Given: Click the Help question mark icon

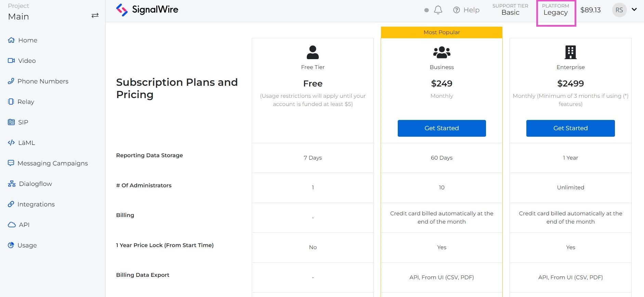Looking at the screenshot, I should 457,10.
